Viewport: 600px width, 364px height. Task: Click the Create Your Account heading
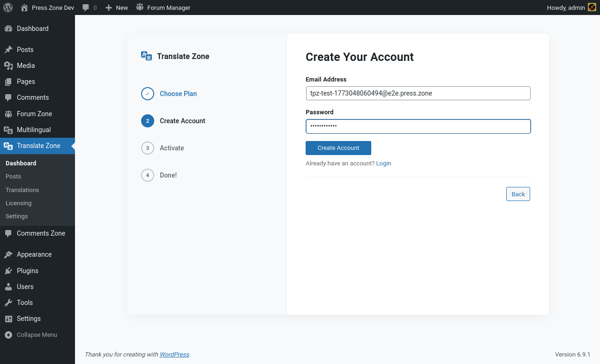[360, 57]
